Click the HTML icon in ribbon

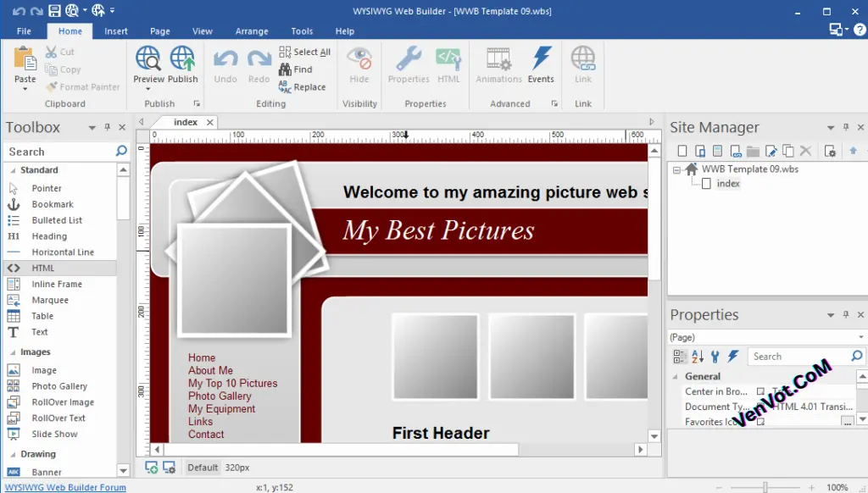pyautogui.click(x=448, y=58)
